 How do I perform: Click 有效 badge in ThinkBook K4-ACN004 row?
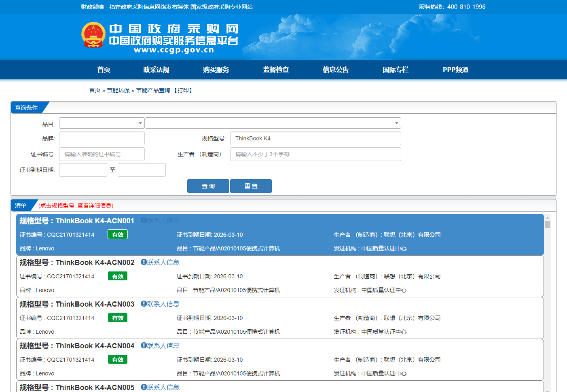pos(118,360)
